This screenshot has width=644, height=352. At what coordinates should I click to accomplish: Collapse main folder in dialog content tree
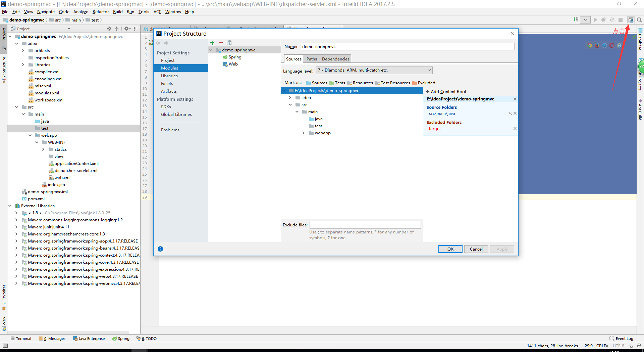[297, 112]
